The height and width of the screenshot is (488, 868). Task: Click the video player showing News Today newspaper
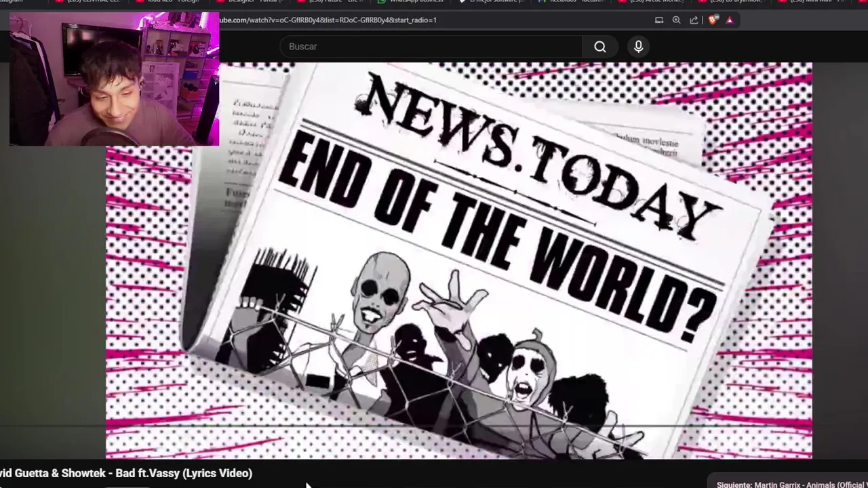click(458, 261)
